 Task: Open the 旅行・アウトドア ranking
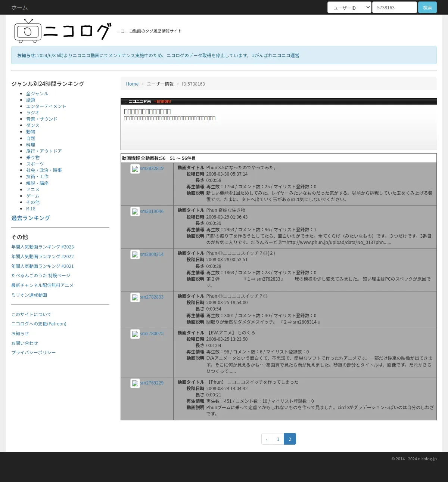44,151
